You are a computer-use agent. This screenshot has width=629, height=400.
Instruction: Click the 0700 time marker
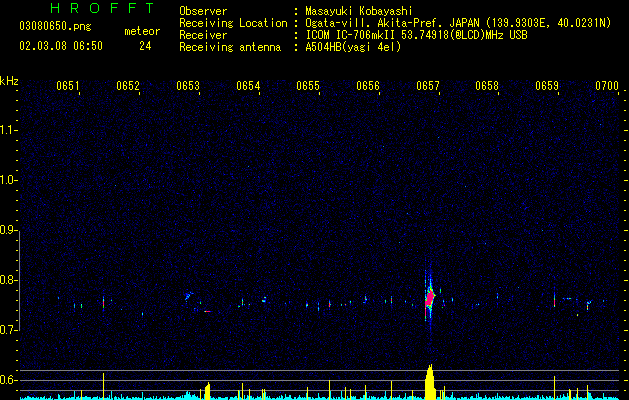point(607,85)
